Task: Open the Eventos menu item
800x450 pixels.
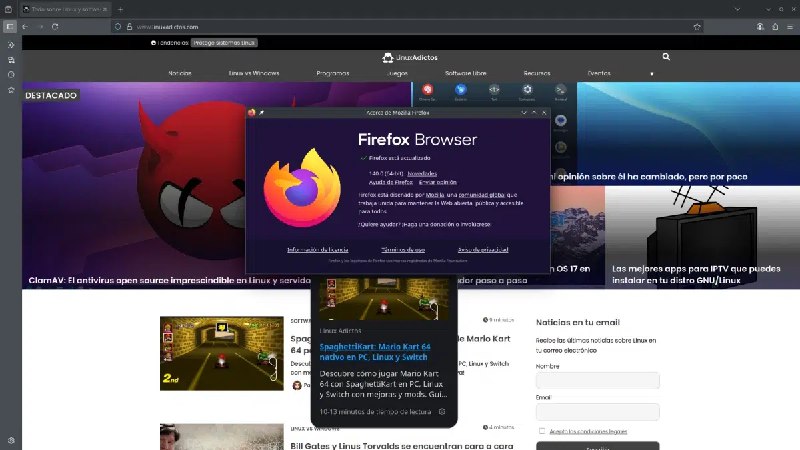Action: click(x=599, y=73)
